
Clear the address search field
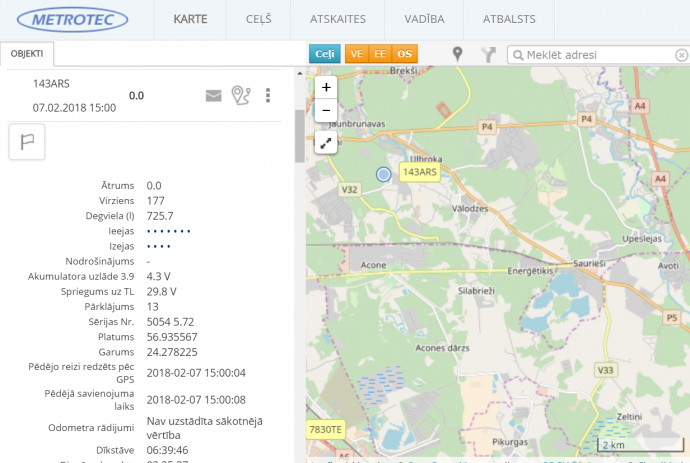[681, 55]
